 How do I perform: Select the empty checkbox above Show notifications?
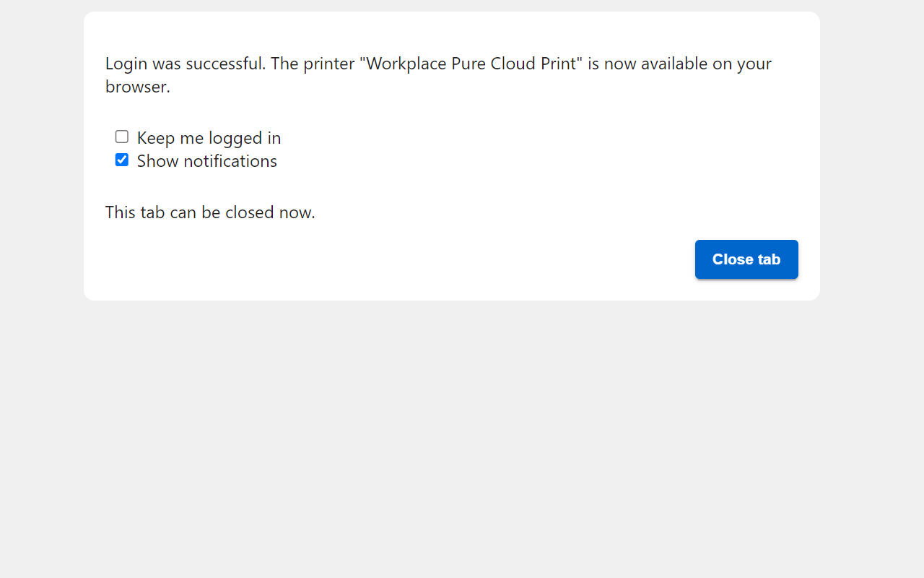click(121, 136)
